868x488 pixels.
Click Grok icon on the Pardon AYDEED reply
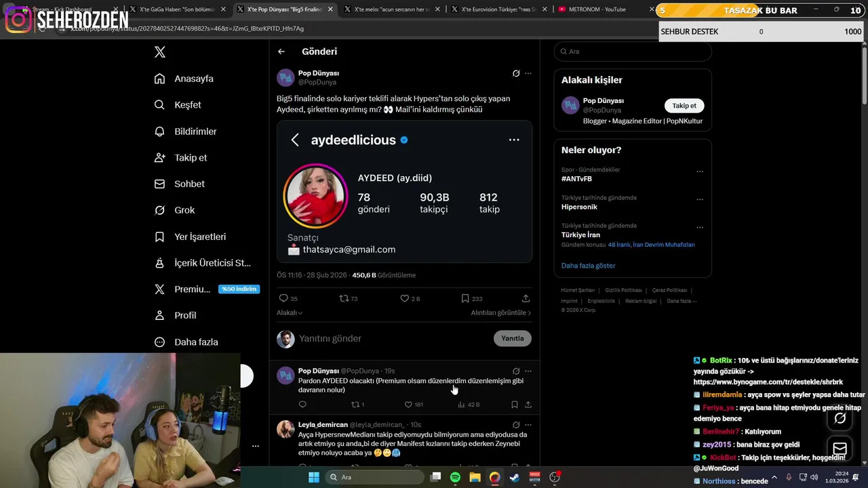pos(516,371)
